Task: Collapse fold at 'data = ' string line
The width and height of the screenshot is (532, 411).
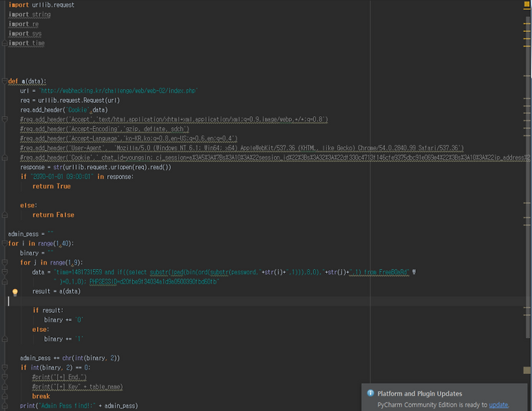Action: point(4,272)
